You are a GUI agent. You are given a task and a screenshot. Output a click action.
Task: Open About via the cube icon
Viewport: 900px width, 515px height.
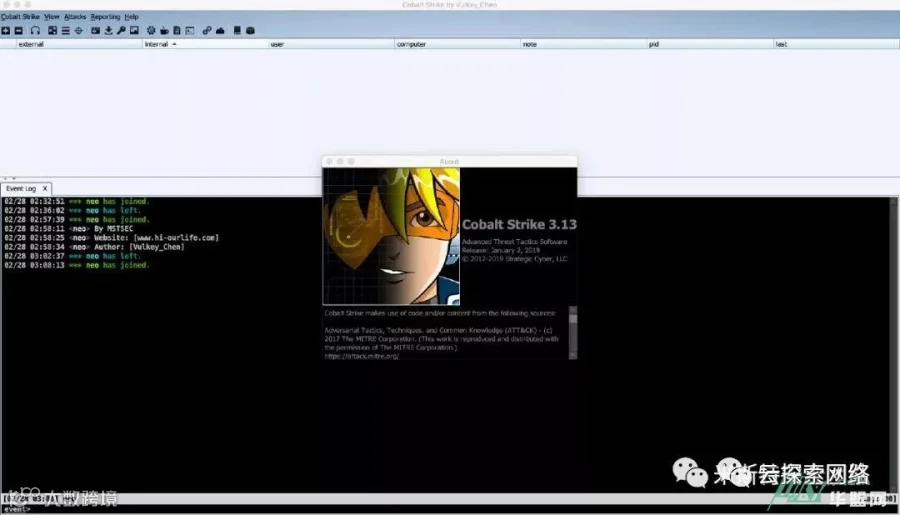(x=250, y=30)
